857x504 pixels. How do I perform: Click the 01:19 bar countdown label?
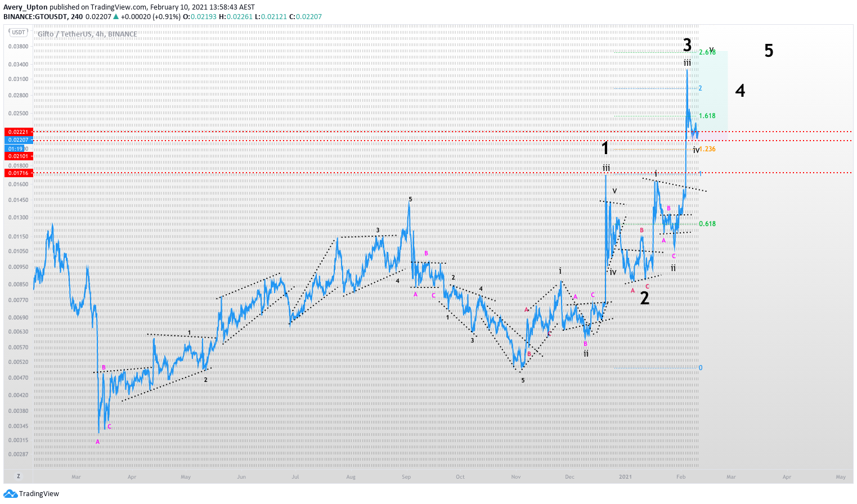tap(15, 149)
